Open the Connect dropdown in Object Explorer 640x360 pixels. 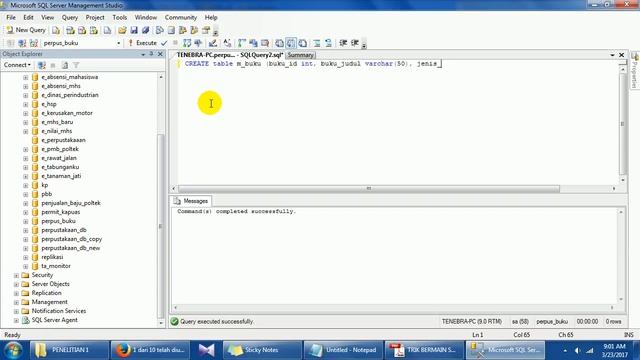[17, 65]
